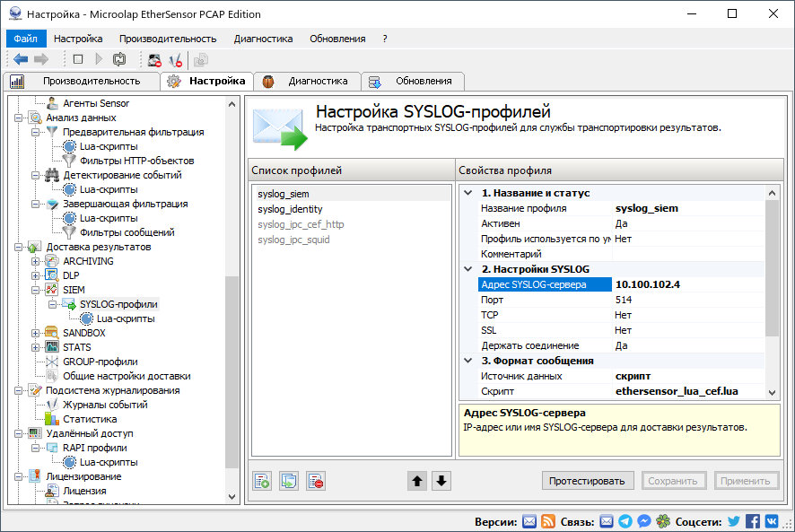Click the run (play) icon in the toolbar
Image resolution: width=795 pixels, height=532 pixels.
tap(99, 59)
